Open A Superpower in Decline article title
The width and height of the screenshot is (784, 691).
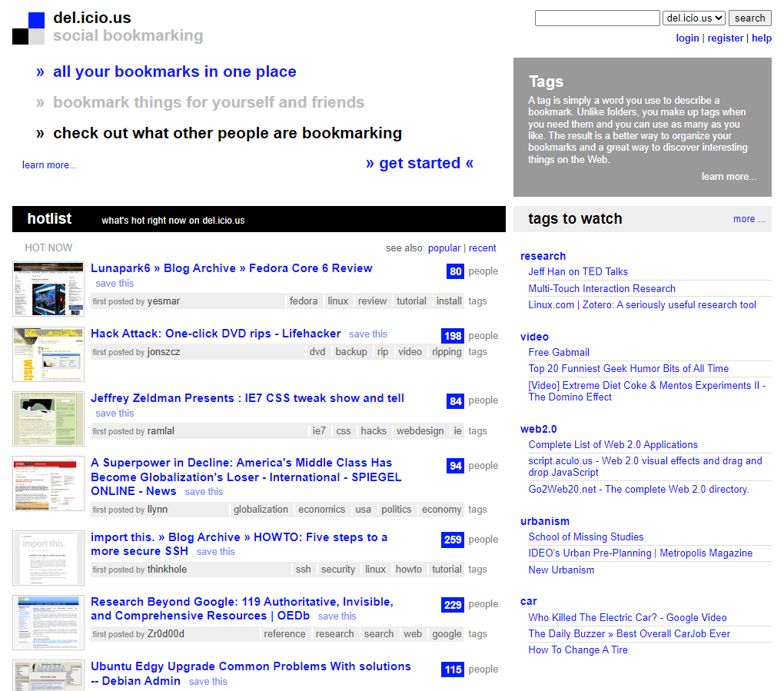tap(246, 477)
